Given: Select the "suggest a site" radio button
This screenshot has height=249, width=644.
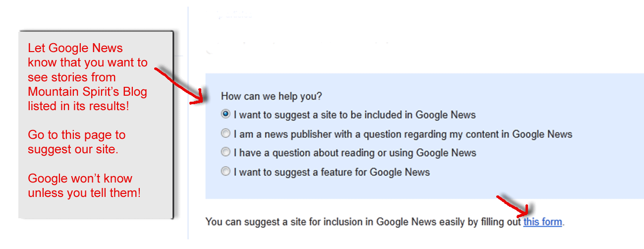Looking at the screenshot, I should [226, 115].
